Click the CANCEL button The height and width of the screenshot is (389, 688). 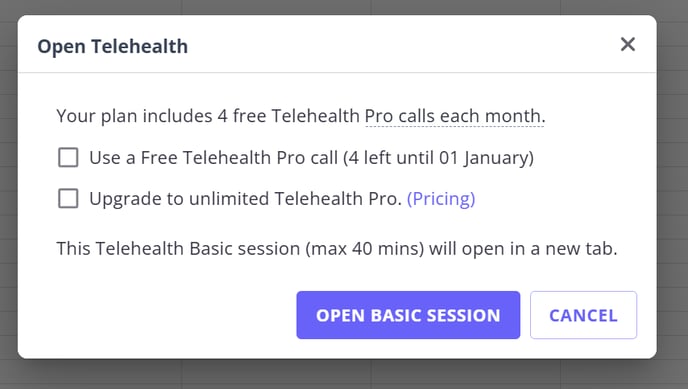coord(583,315)
